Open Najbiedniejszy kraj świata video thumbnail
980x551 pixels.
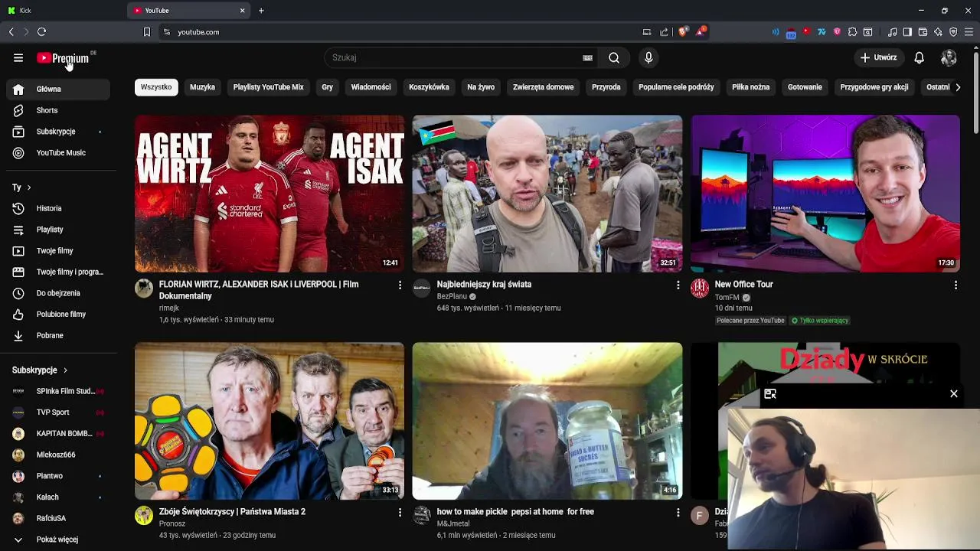(547, 194)
